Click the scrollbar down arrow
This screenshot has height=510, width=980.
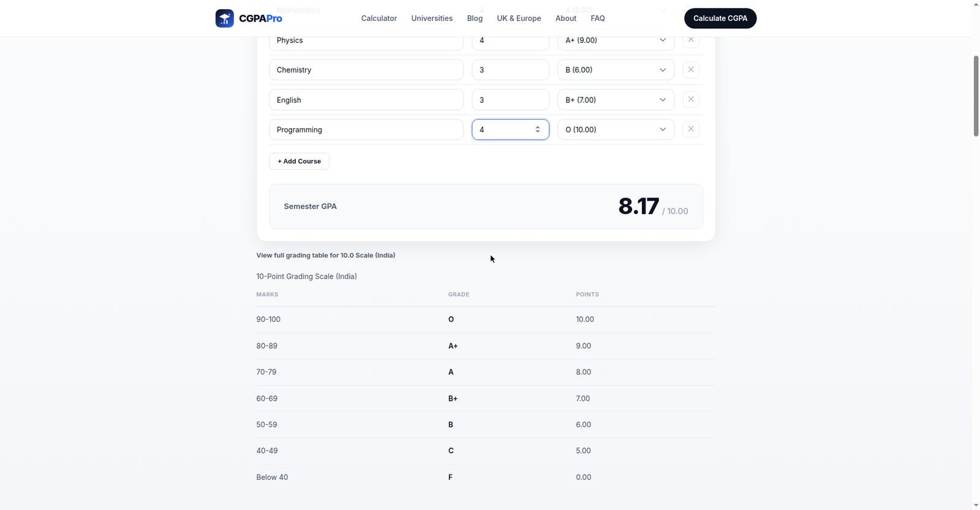pos(976,505)
